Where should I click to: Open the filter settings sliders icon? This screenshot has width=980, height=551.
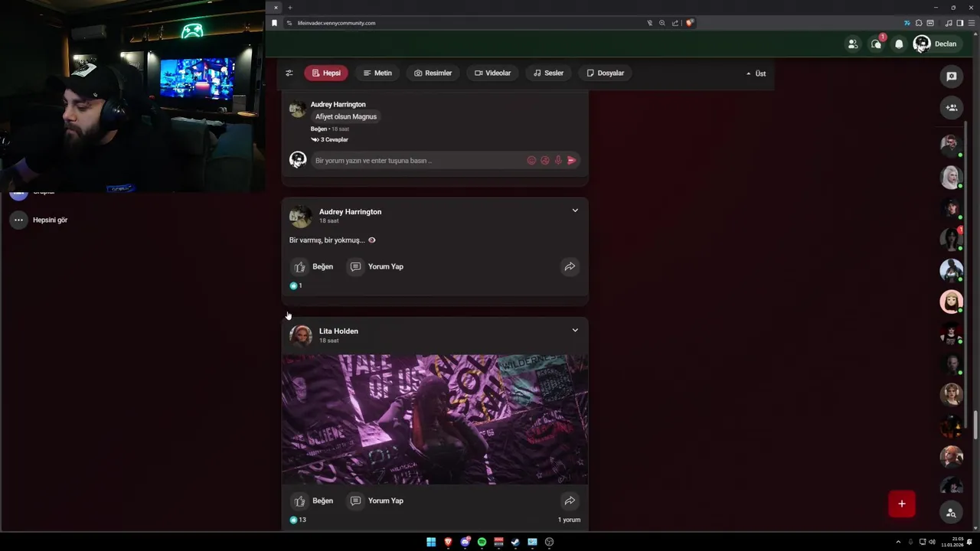point(289,73)
